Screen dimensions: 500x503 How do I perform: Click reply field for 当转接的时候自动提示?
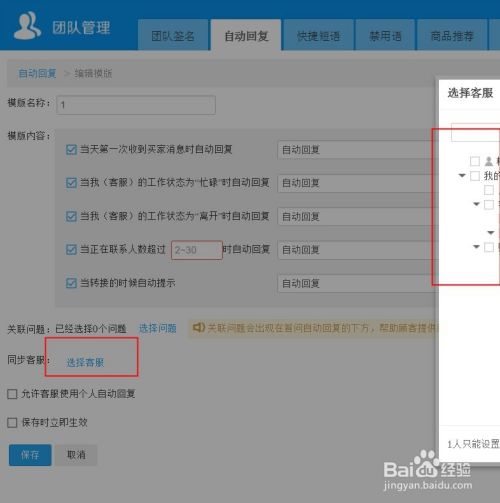[358, 283]
